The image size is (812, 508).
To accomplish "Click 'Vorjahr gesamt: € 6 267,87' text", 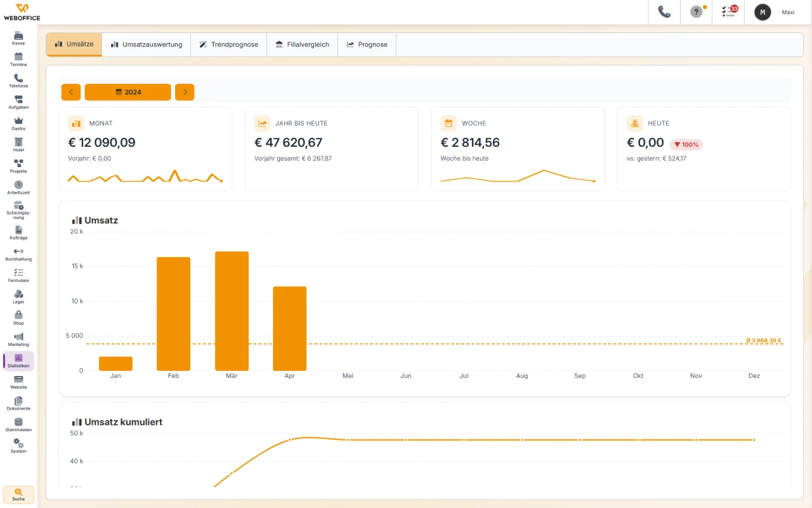I will tap(293, 159).
